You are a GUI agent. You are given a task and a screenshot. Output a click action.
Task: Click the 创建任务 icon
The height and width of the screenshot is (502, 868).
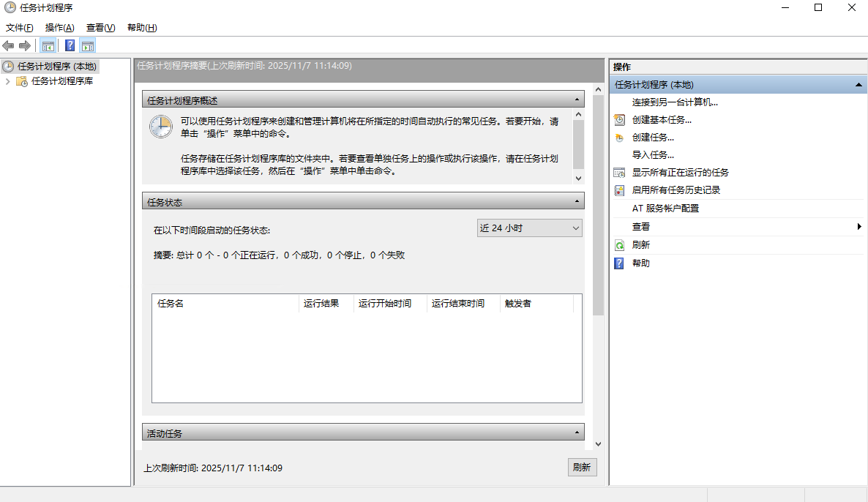tap(619, 138)
